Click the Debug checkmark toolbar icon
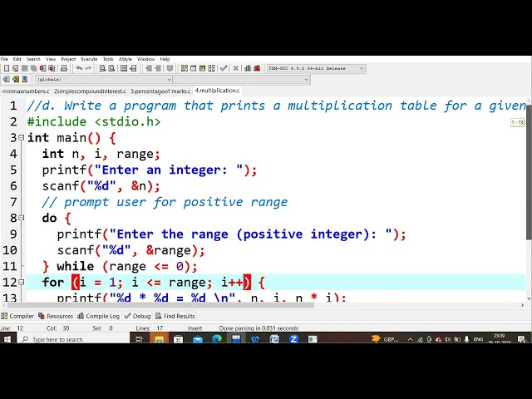The image size is (532, 399). [224, 68]
